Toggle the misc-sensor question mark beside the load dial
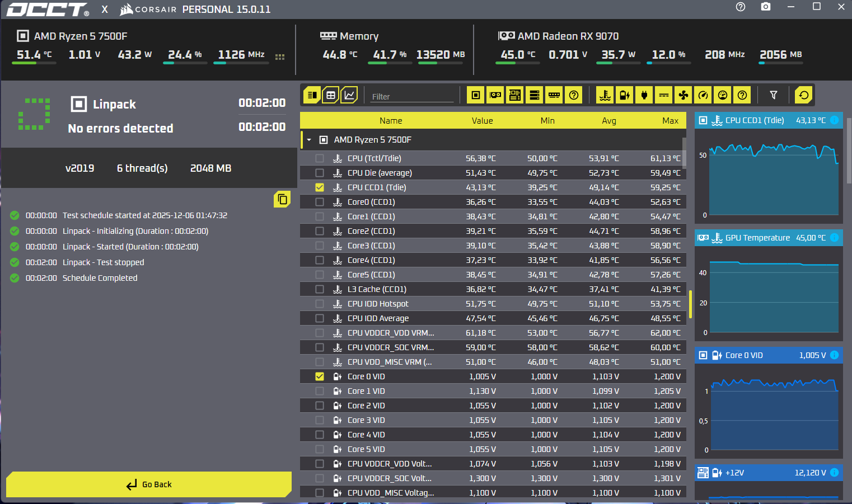Image resolution: width=852 pixels, height=504 pixels. click(742, 95)
